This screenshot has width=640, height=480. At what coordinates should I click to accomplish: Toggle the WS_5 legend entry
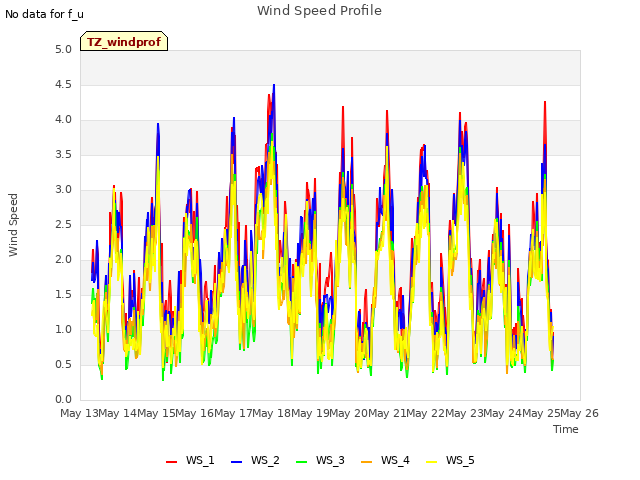(x=450, y=460)
